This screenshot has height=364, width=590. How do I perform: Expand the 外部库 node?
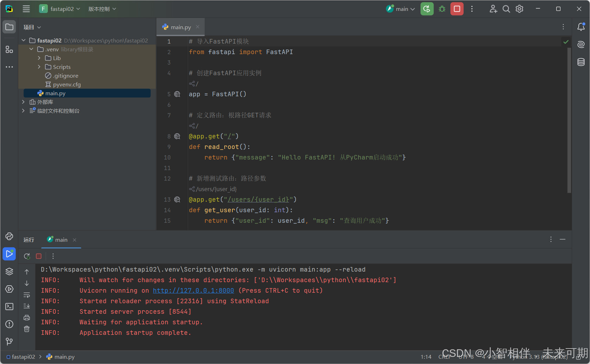pos(23,102)
